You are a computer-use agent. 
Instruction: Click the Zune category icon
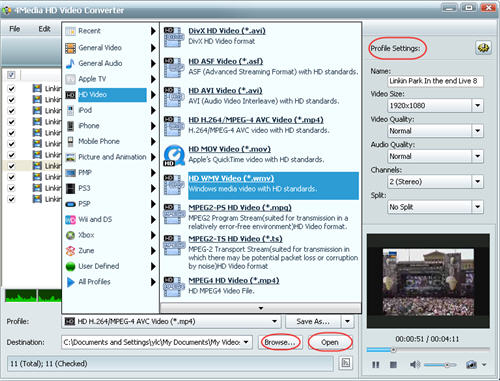pyautogui.click(x=70, y=251)
